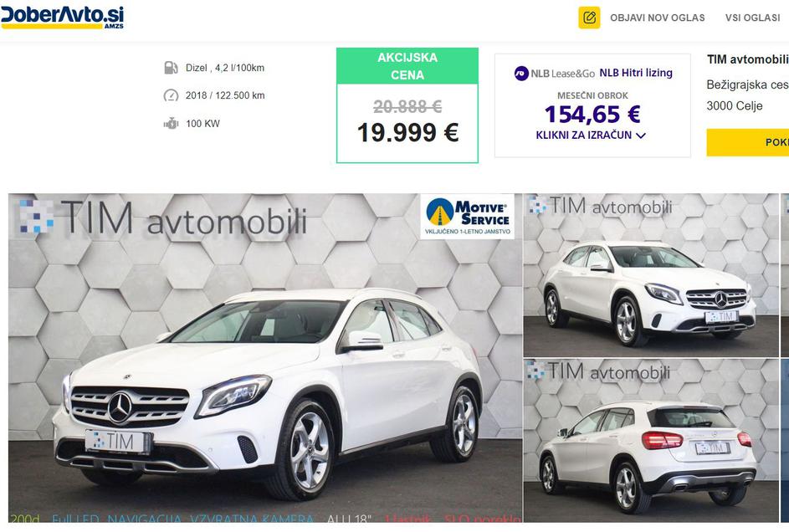Open the TIM avtomobili seller link

(748, 59)
